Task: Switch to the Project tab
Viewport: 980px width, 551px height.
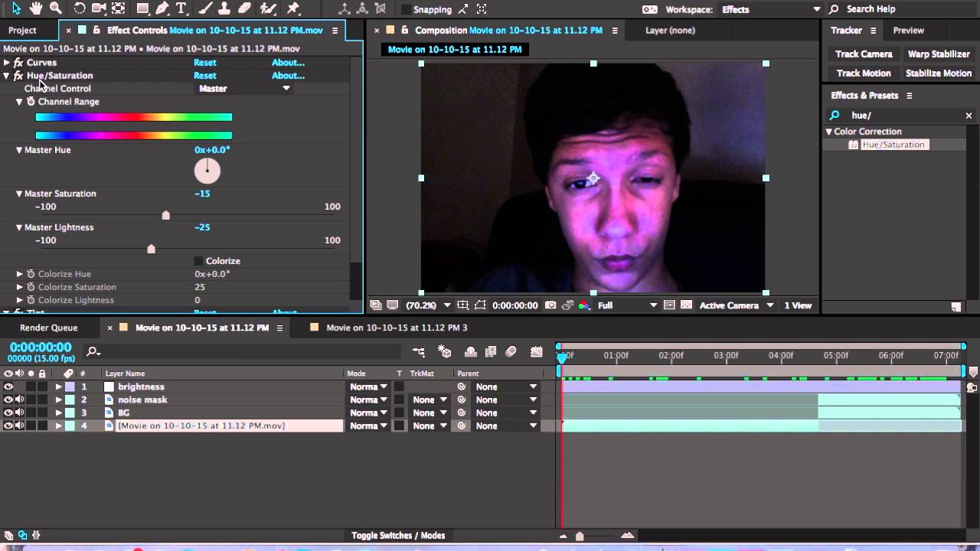Action: 22,31
